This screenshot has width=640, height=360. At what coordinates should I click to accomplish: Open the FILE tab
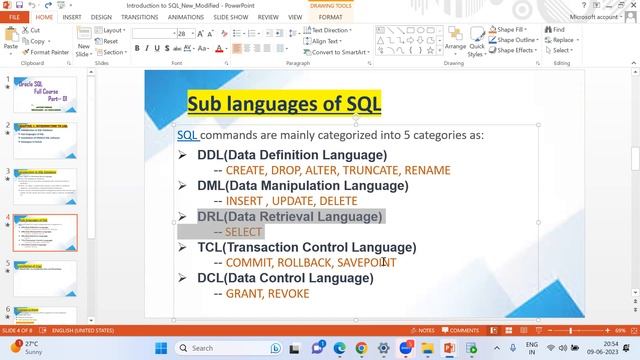(x=14, y=17)
